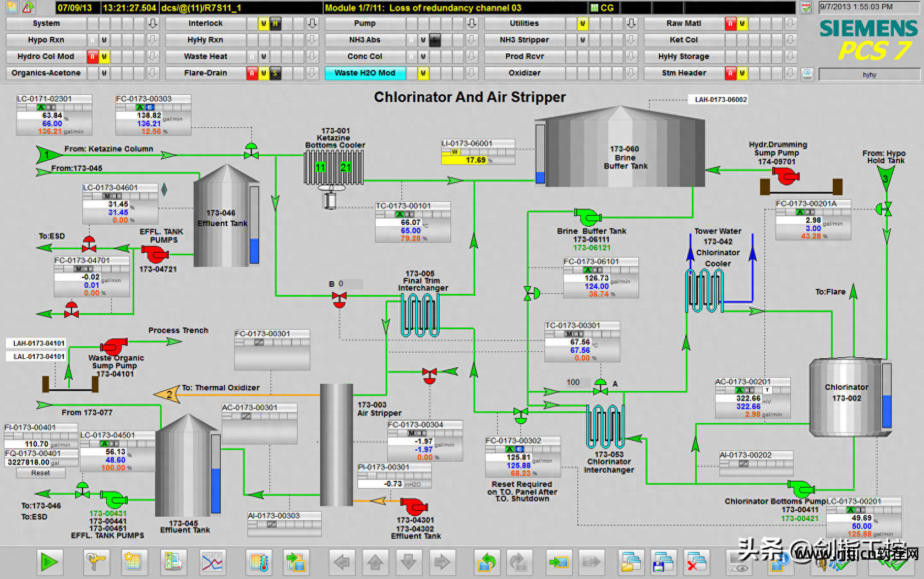Expand the down arrow beside System
Viewport: 924px width, 579px height.
click(153, 23)
